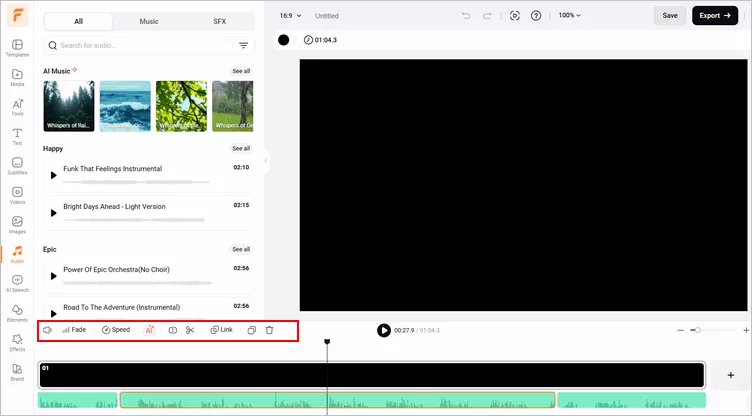Click the undo arrow
This screenshot has height=416, width=752.
pos(466,16)
